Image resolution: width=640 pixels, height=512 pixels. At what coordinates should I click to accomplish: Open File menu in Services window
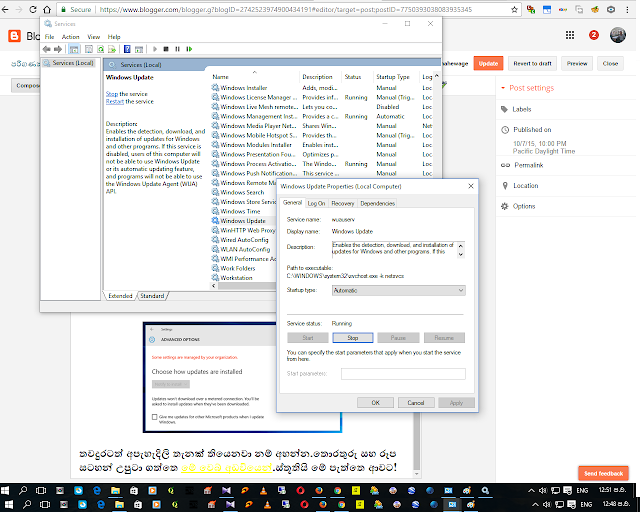pyautogui.click(x=49, y=37)
